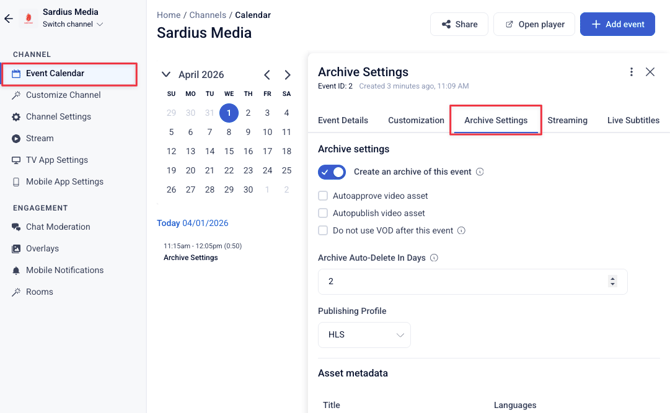Go to Stream in the sidebar
Image resolution: width=670 pixels, height=413 pixels.
(x=39, y=139)
